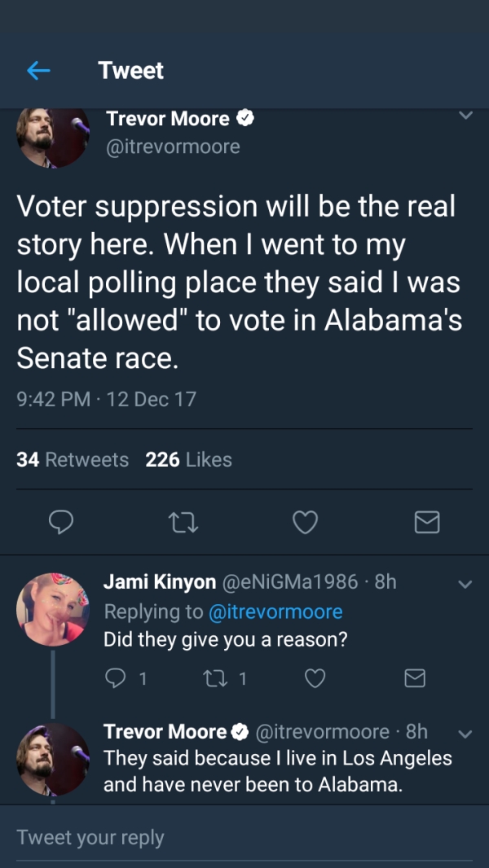The height and width of the screenshot is (868, 489).
Task: Send Jami Kinyon's reply by message
Action: (x=415, y=677)
